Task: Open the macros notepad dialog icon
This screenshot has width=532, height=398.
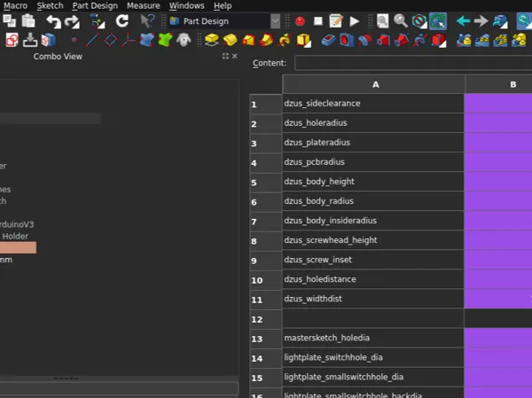Action: [336, 21]
